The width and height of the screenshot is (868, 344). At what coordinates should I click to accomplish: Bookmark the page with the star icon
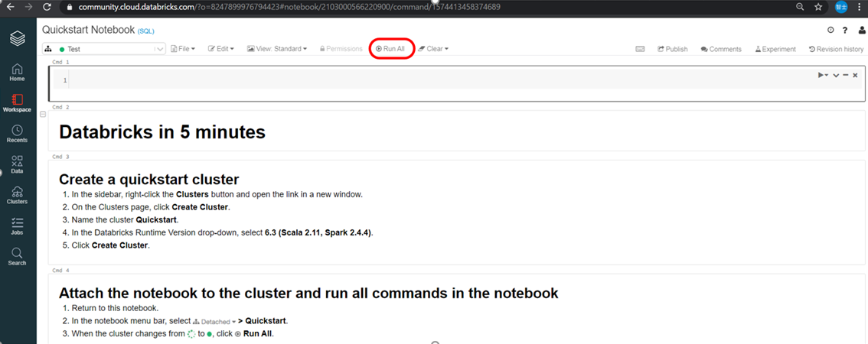[x=818, y=7]
